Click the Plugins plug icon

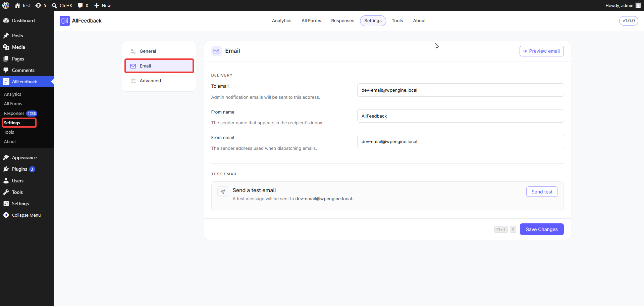(6, 169)
